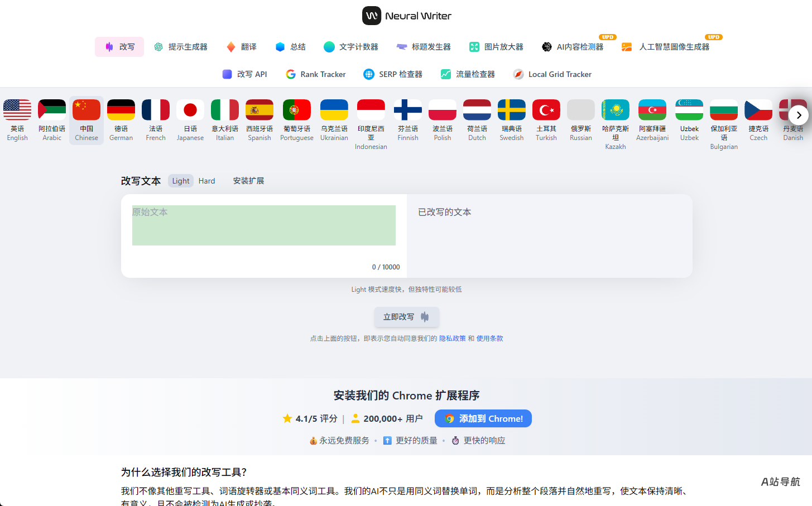
Task: Open the 提示生成器 prompt generator tab
Action: 181,47
